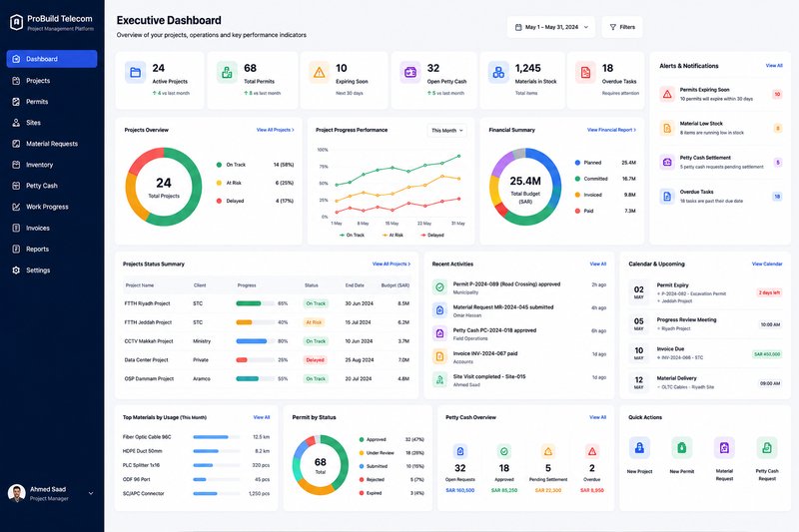Open the Reports menu item
Screen dimensions: 799x532
pyautogui.click(x=52, y=249)
